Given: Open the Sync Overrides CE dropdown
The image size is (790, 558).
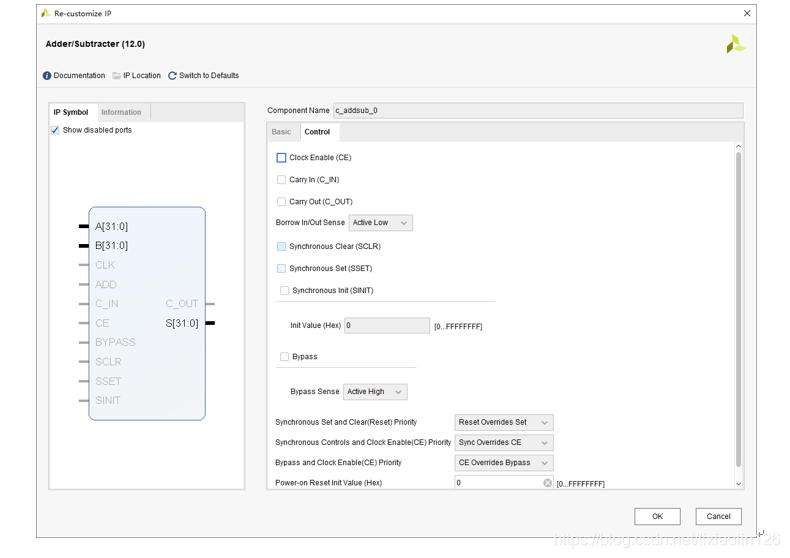Looking at the screenshot, I should tap(504, 442).
